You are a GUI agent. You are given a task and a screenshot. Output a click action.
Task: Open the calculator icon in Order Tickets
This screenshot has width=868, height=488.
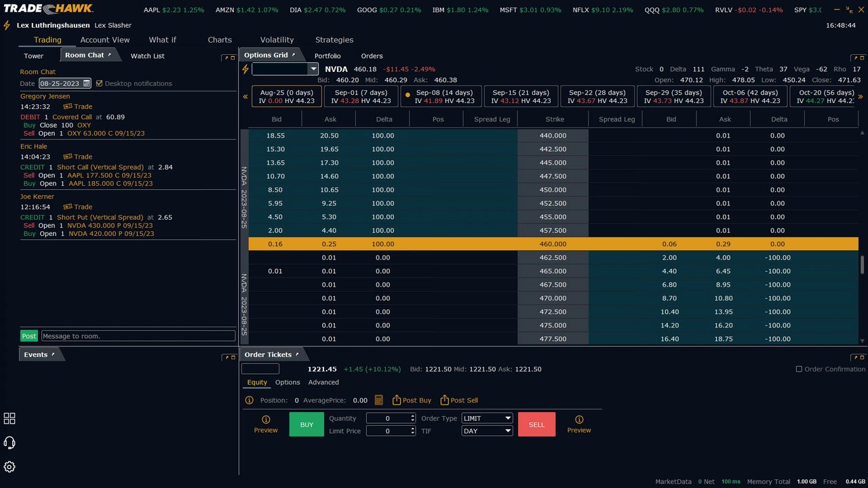(378, 400)
